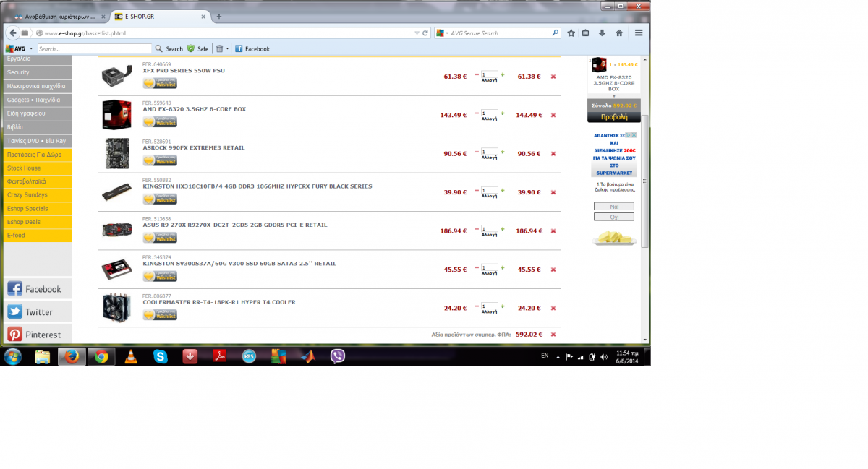Answer Ναι in the butter survey ad
This screenshot has height=469, width=868.
pyautogui.click(x=613, y=206)
